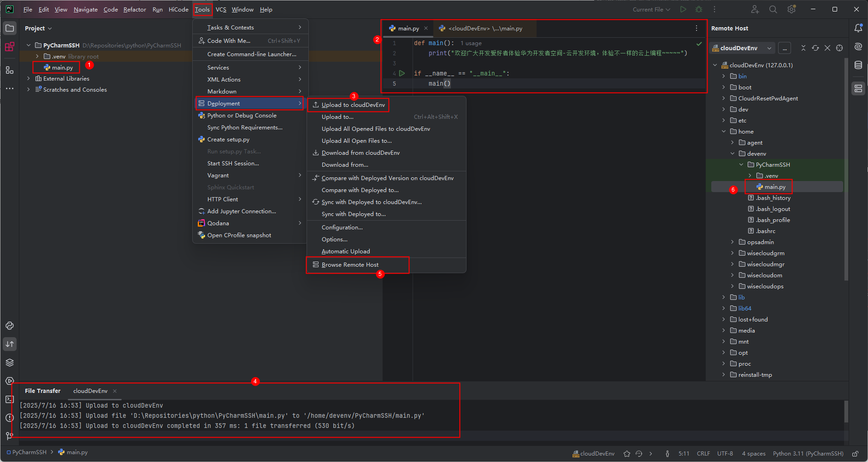868x462 pixels.
Task: Open deployment browse dialog via ellipsis button
Action: 785,47
